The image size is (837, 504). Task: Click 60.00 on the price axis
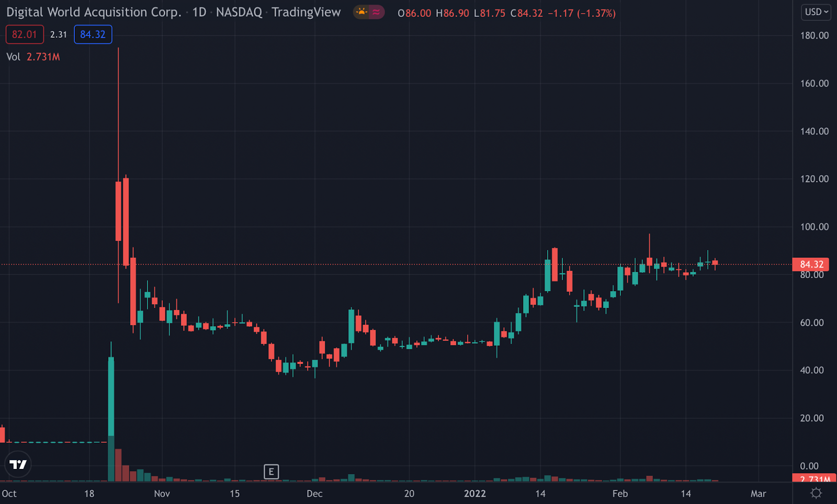(812, 323)
